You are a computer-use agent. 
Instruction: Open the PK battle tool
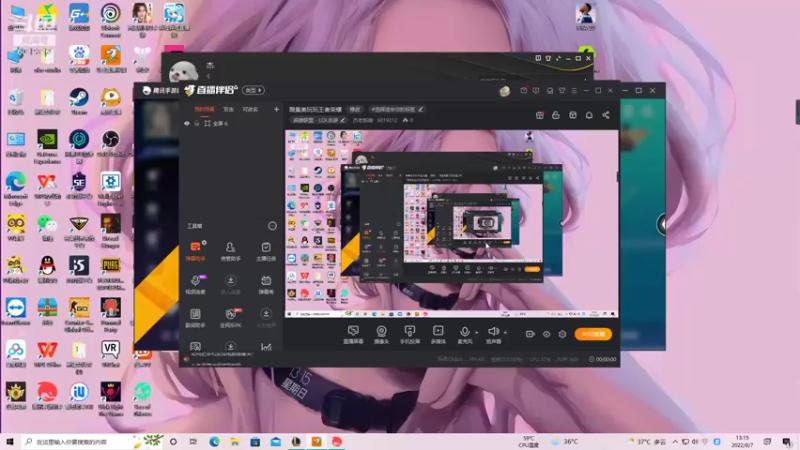coord(231,318)
